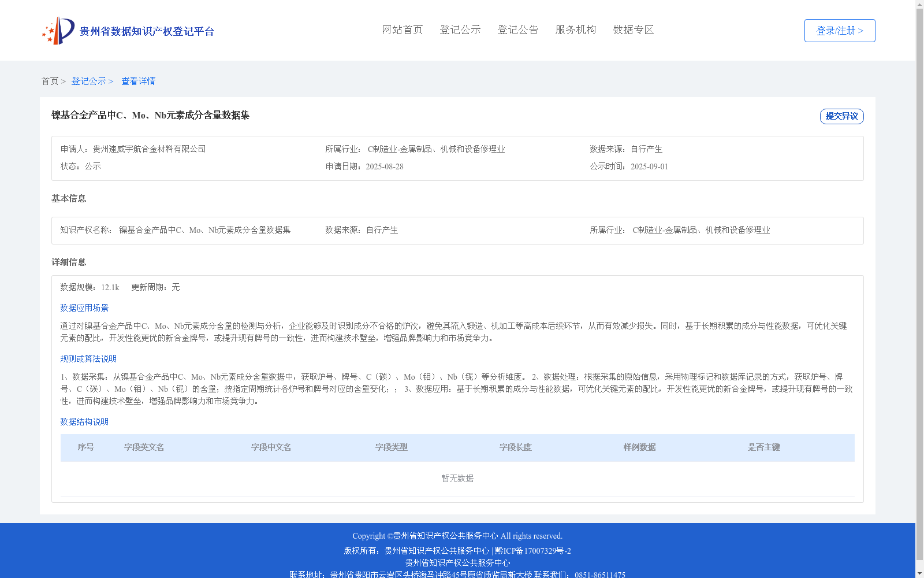Click 字段类型 column header
This screenshot has height=578, width=924.
click(x=392, y=447)
